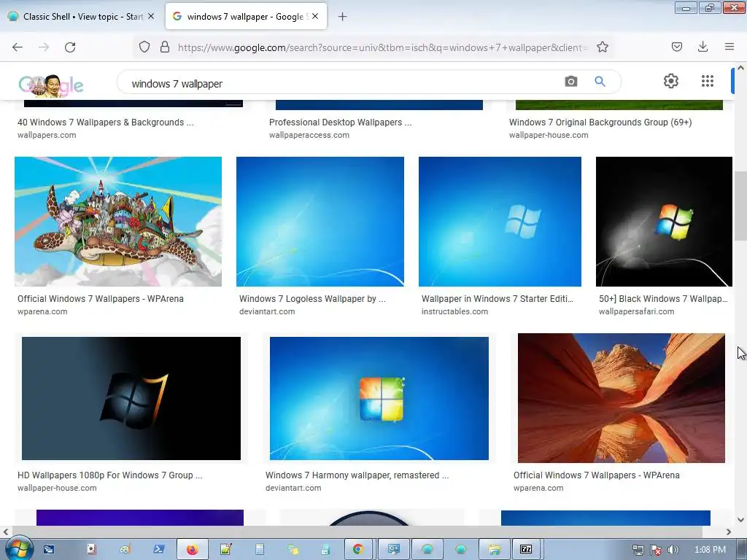This screenshot has height=560, width=747.
Task: Reload the current page
Action: (x=70, y=47)
